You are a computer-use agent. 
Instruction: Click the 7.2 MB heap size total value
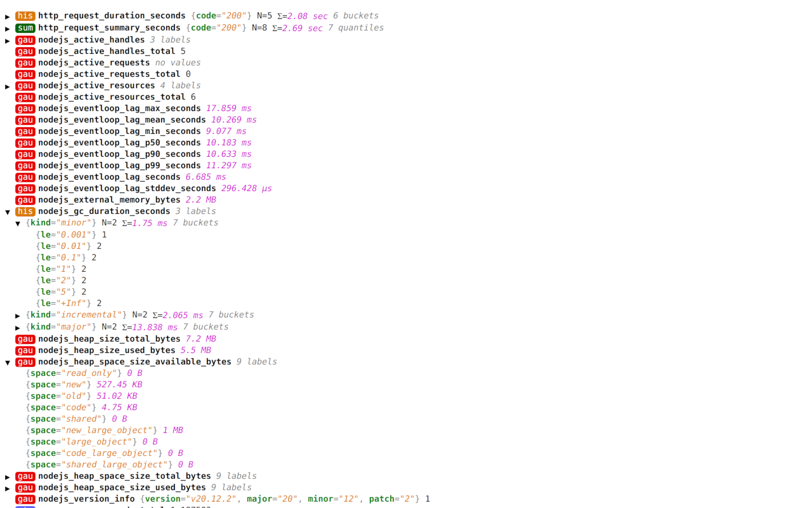tap(200, 339)
